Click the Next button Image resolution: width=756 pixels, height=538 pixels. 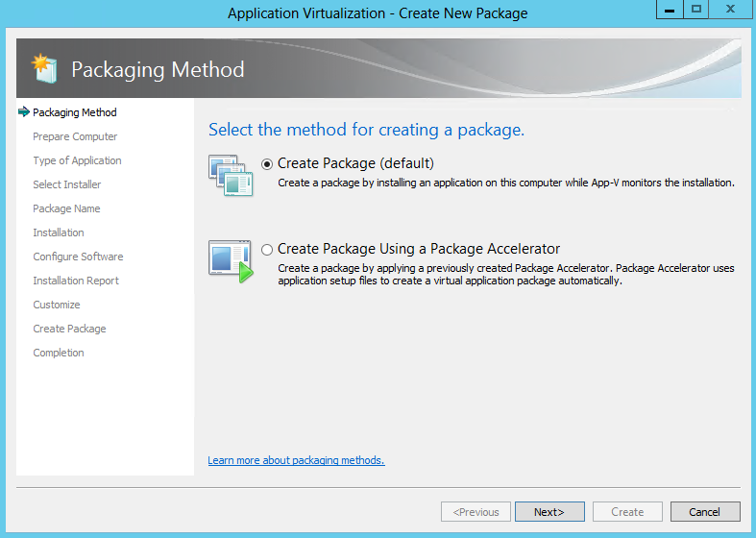[x=549, y=511]
